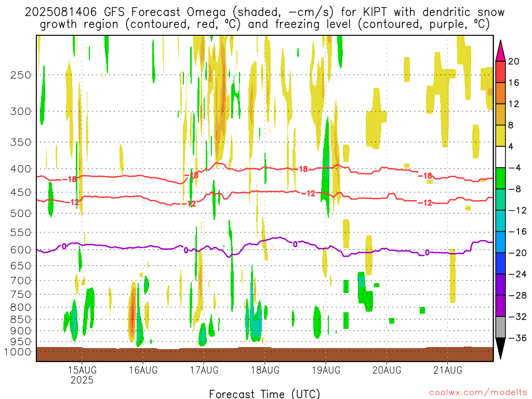The width and height of the screenshot is (532, 399).
Task: Click the '800' pressure level label
Action: coord(20,308)
